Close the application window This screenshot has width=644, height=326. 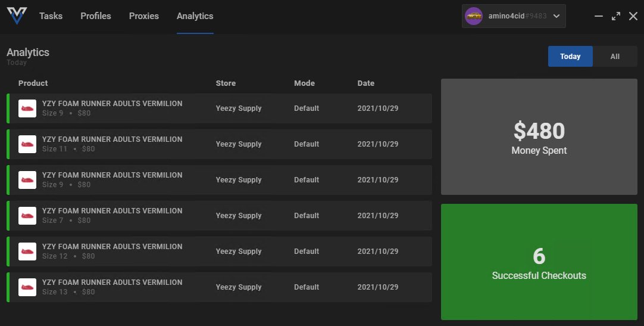633,16
